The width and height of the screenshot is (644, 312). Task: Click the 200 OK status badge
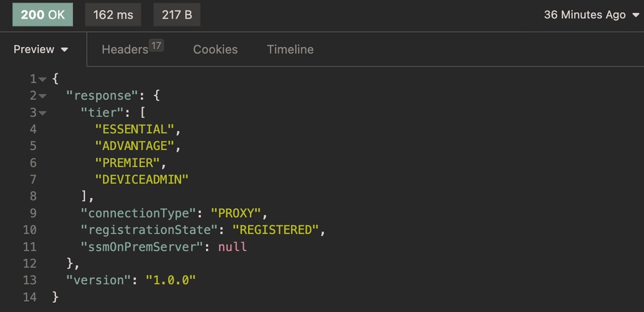coord(43,15)
